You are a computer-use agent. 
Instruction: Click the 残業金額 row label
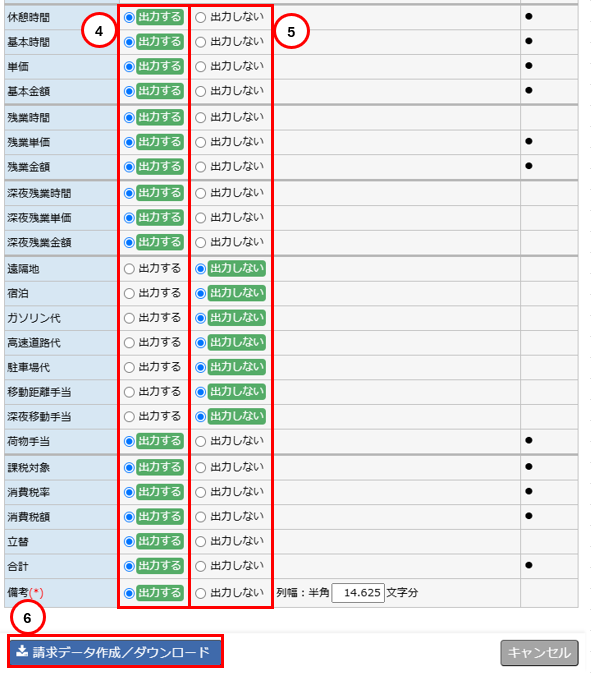(28, 167)
